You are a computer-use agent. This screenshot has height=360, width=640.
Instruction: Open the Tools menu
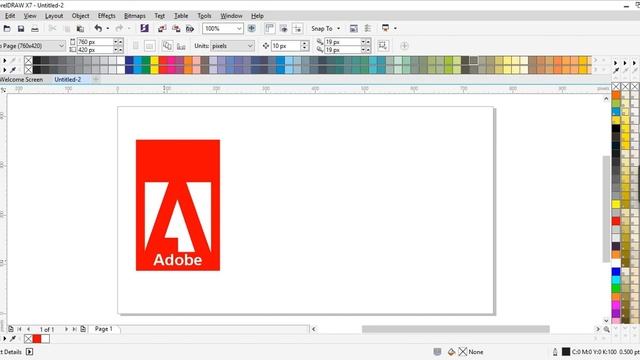pyautogui.click(x=204, y=16)
